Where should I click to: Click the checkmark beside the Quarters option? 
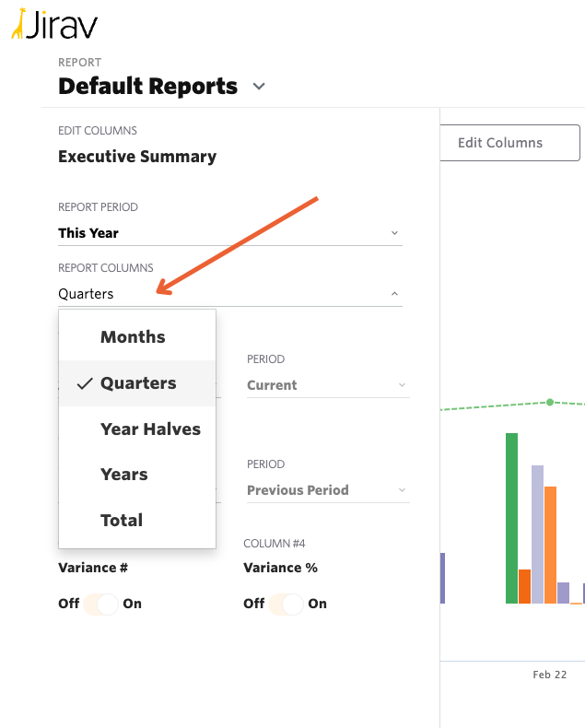(85, 383)
